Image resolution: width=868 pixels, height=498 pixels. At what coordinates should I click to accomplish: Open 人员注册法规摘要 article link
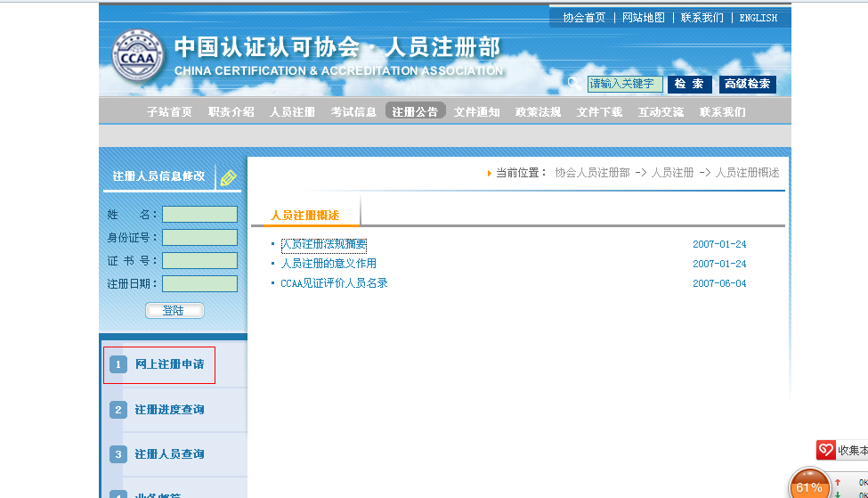click(324, 244)
